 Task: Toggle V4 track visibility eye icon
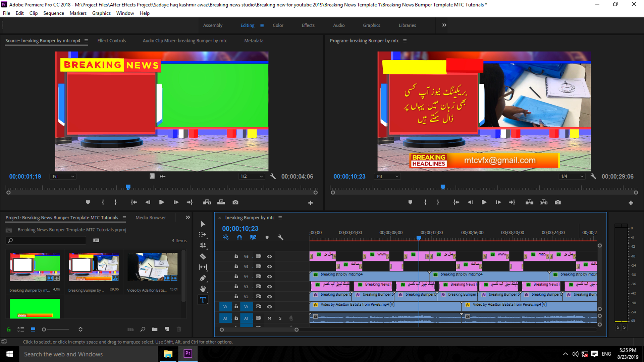click(x=269, y=276)
